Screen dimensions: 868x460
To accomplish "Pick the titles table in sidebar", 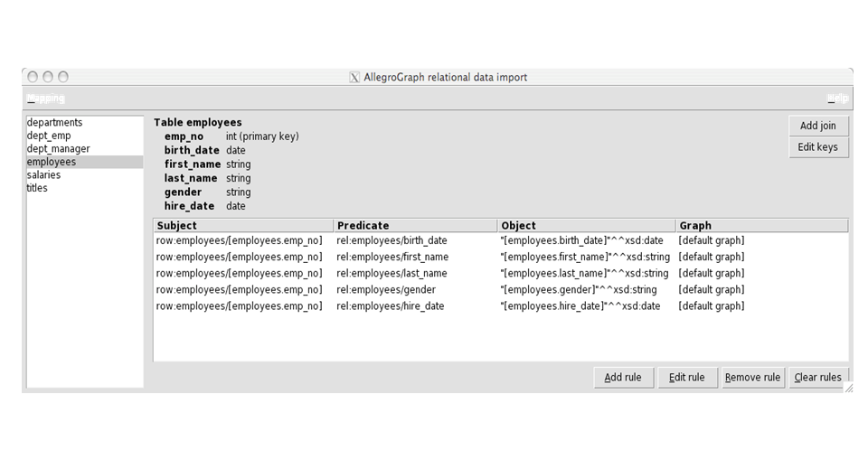I will click(37, 188).
